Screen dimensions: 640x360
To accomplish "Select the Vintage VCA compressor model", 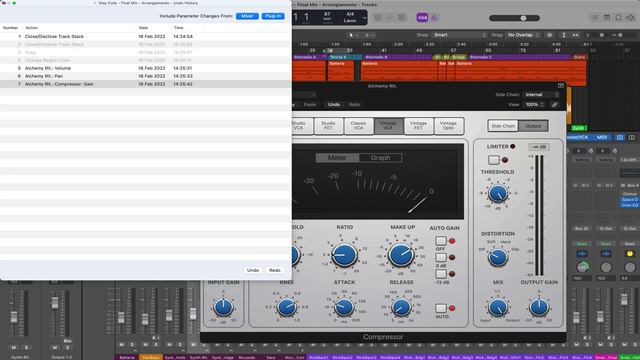I will coord(388,126).
